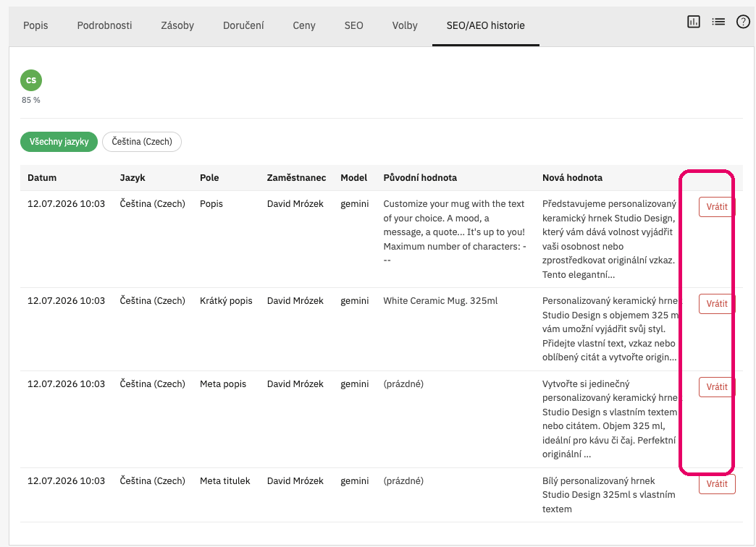Click gemini in the Krátký popis row
Image resolution: width=756 pixels, height=547 pixels.
(354, 301)
